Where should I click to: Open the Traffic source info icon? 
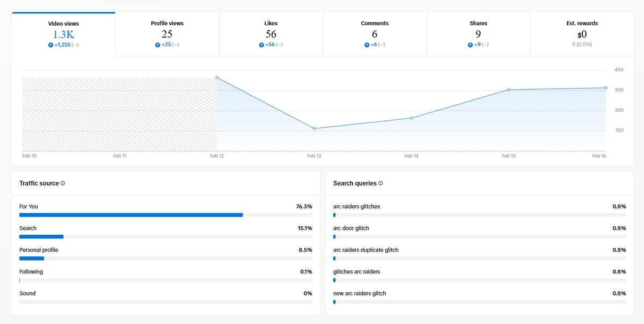coord(63,183)
